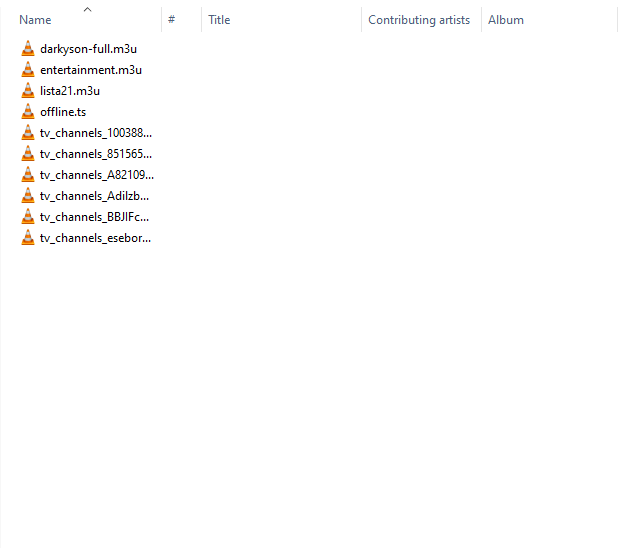Image resolution: width=635 pixels, height=548 pixels.
Task: Click the Title column header
Action: pyautogui.click(x=219, y=20)
